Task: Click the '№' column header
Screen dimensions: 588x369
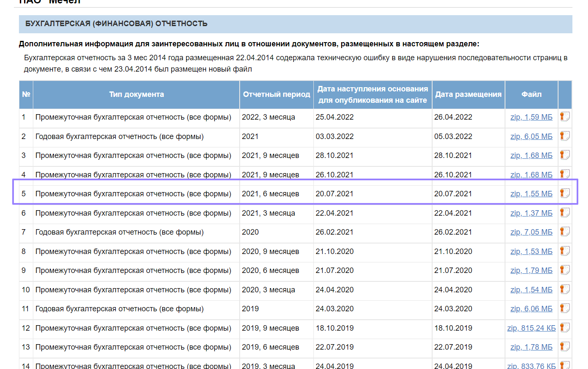Action: click(26, 94)
